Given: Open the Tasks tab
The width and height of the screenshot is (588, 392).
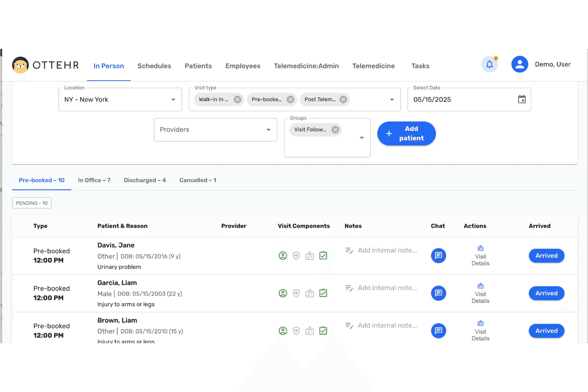Looking at the screenshot, I should [x=420, y=66].
